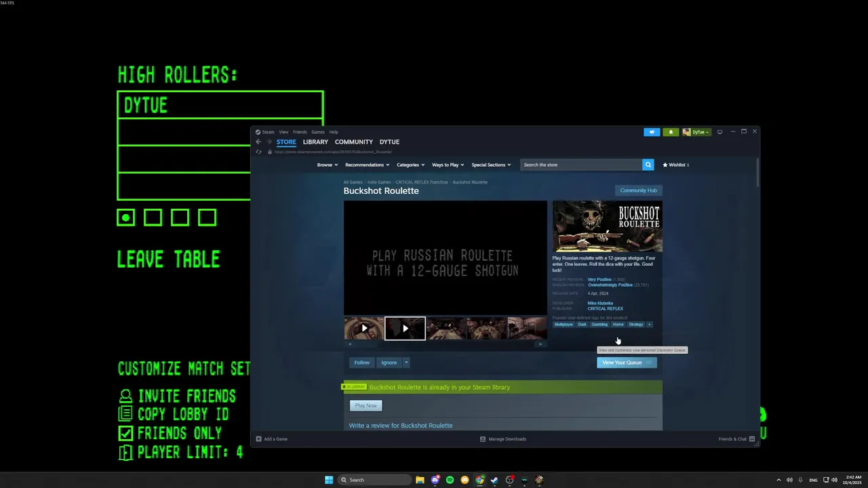Open the Windows Start menu
Image resolution: width=868 pixels, height=488 pixels.
click(329, 480)
